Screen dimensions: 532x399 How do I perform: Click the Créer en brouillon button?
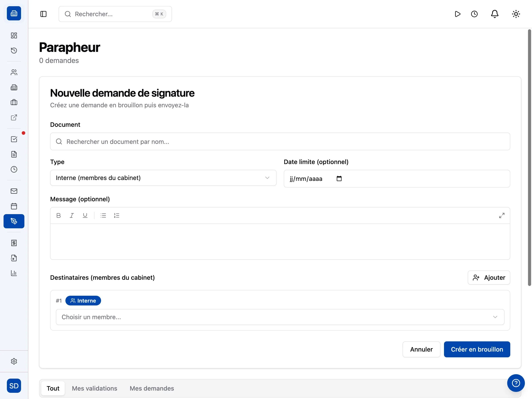(x=477, y=349)
